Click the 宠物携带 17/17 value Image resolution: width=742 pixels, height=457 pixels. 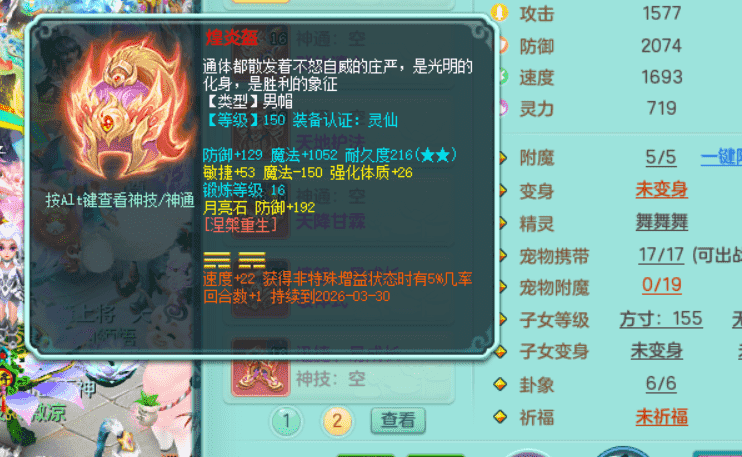661,255
